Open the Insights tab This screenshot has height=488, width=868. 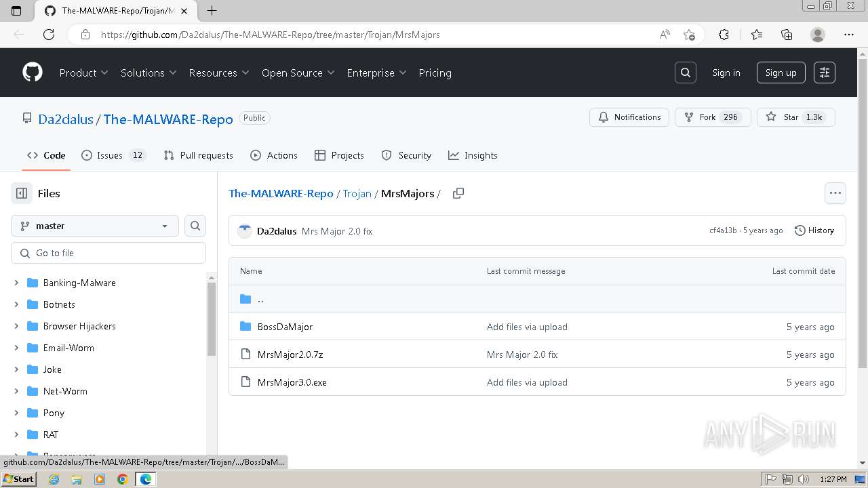click(x=473, y=155)
